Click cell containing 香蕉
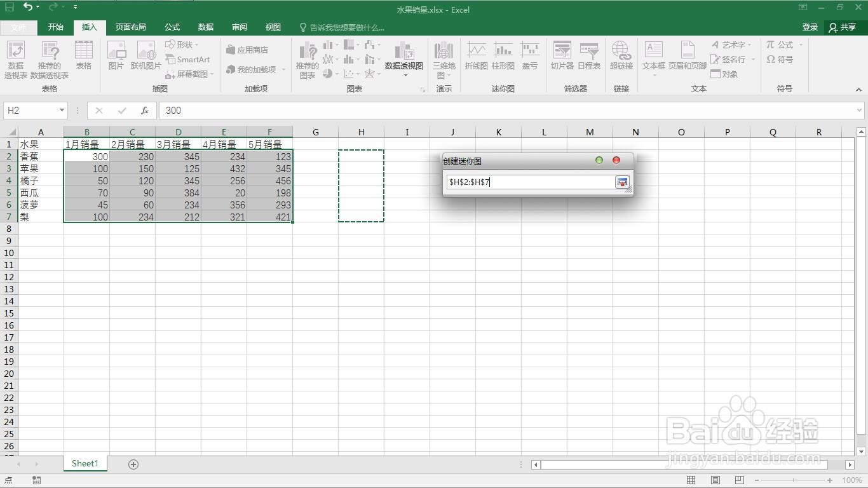The width and height of the screenshot is (868, 488). [x=41, y=156]
